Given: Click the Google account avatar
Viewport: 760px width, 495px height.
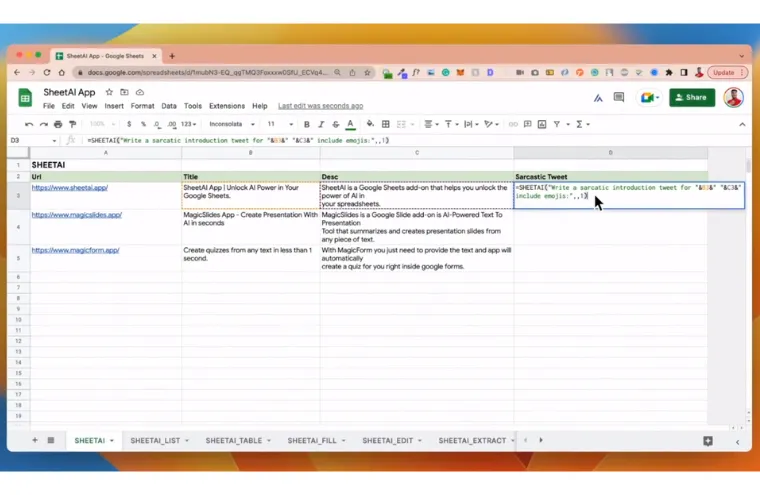Looking at the screenshot, I should pyautogui.click(x=733, y=97).
